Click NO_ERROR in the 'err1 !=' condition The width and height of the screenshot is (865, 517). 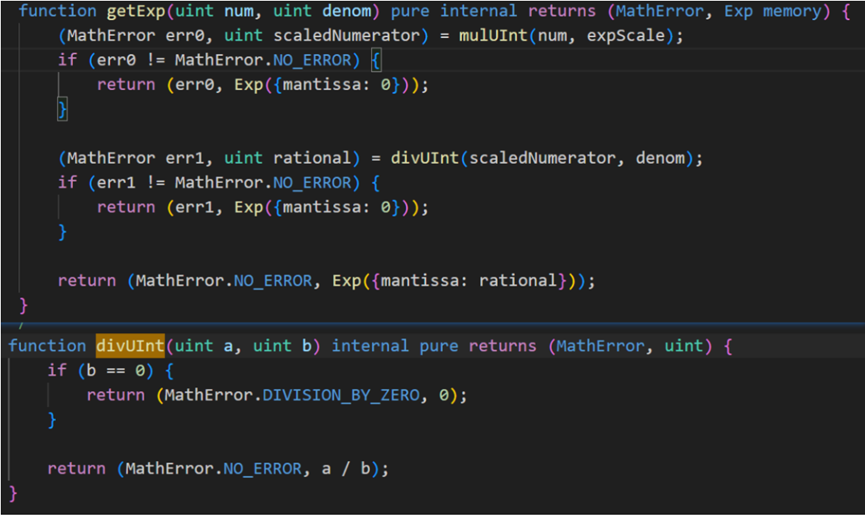pyautogui.click(x=312, y=183)
